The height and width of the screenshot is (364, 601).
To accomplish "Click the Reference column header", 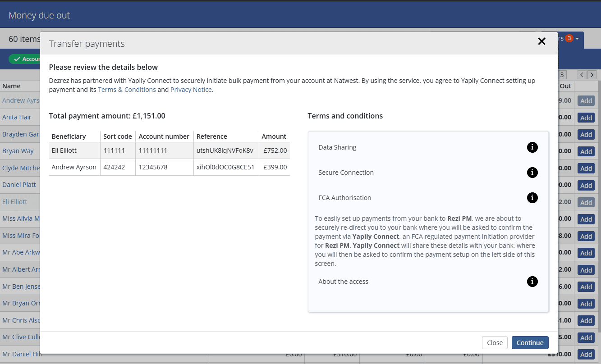I will (226, 136).
